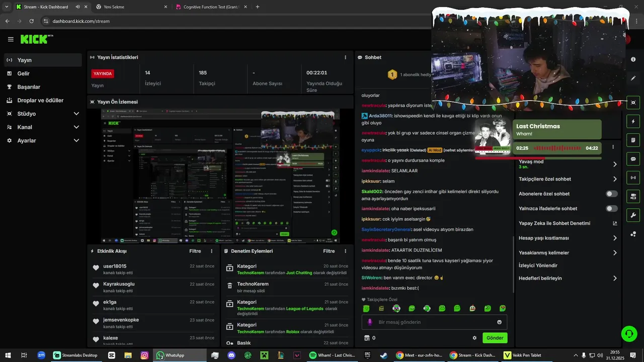The image size is (644, 362).
Task: Click the wrench tools icon in the right toolbar
Action: 633,215
